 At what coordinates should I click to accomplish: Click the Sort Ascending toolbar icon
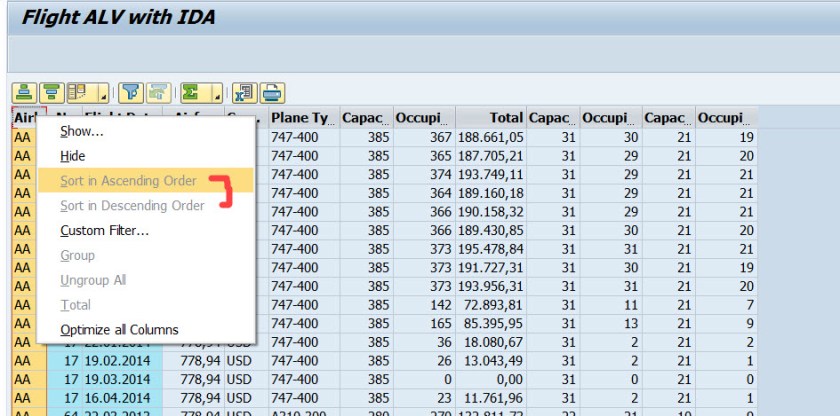(x=23, y=93)
